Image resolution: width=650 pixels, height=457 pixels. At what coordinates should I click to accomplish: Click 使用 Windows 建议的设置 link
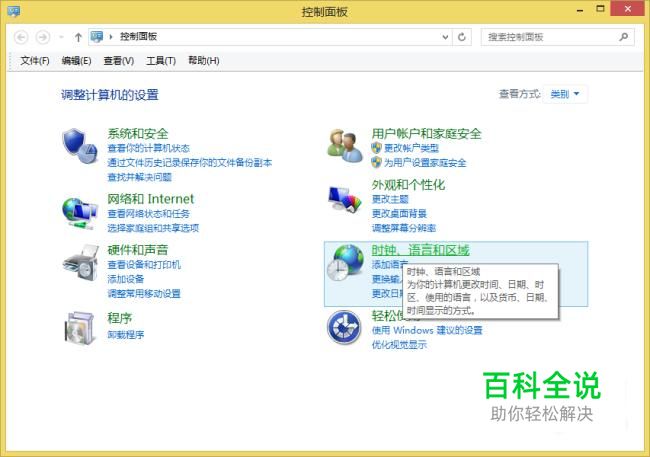427,331
